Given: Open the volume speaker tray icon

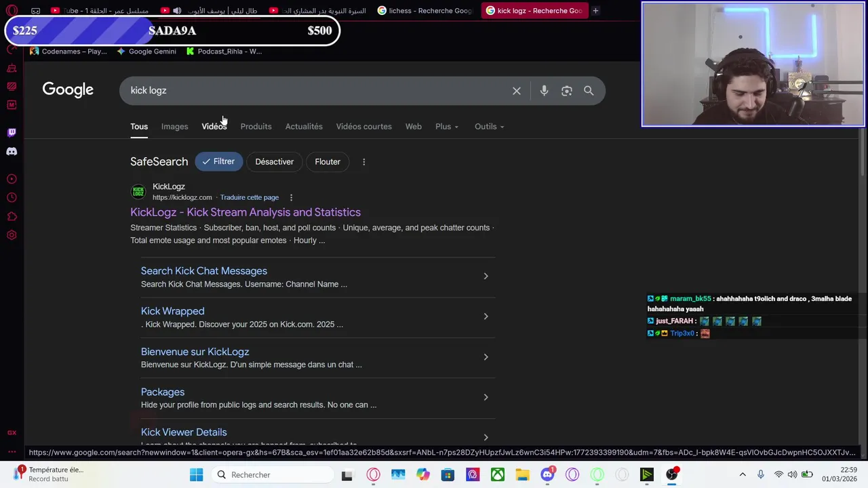Looking at the screenshot, I should point(792,474).
